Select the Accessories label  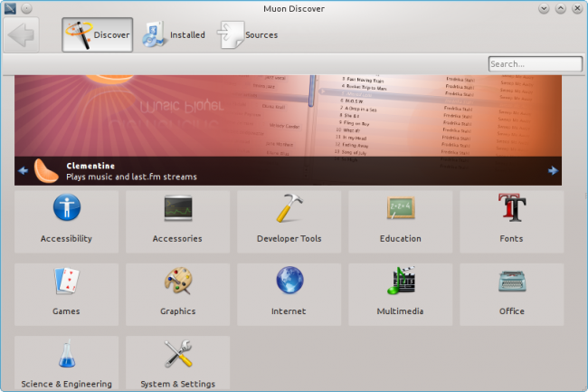177,239
